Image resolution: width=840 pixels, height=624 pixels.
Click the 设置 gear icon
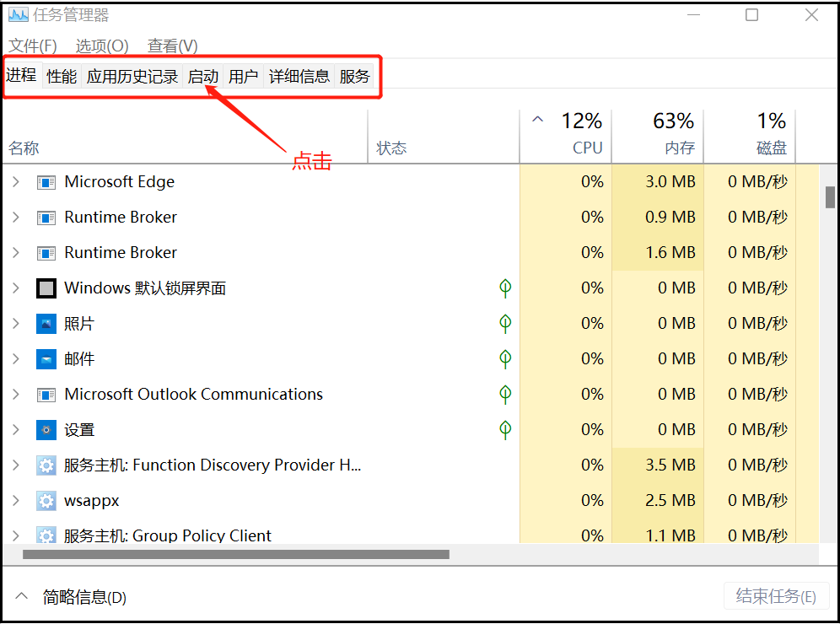(46, 430)
